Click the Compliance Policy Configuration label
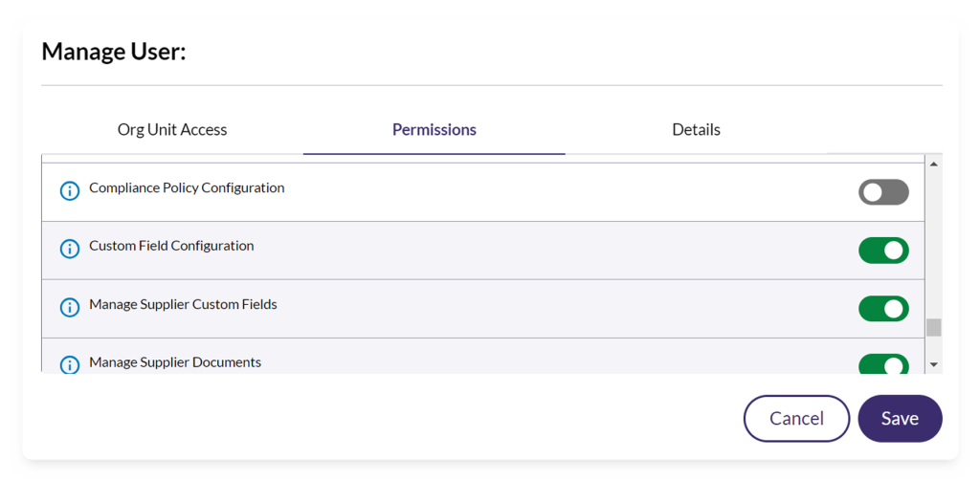The image size is (980, 481). tap(187, 188)
